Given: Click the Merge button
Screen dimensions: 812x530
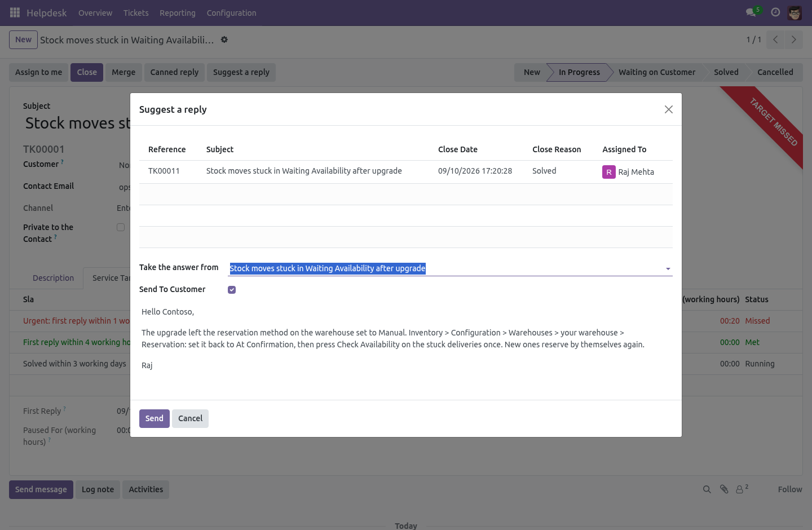Looking at the screenshot, I should [123, 72].
